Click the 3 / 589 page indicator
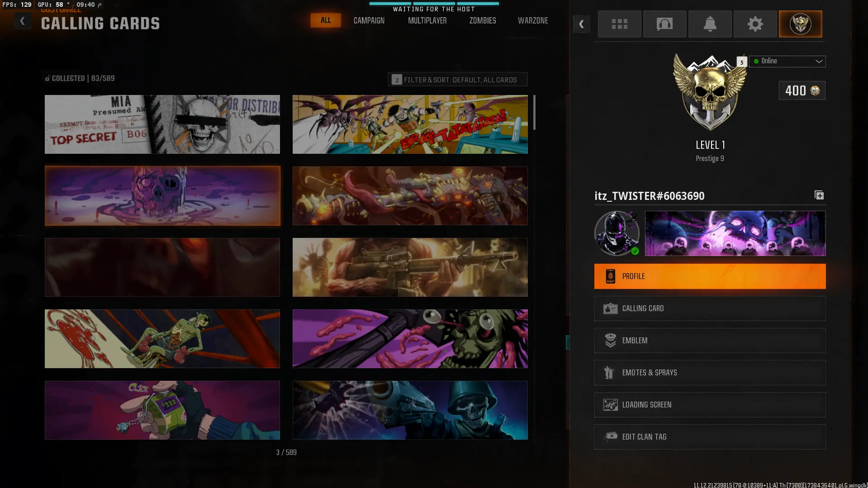This screenshot has height=488, width=868. (286, 452)
